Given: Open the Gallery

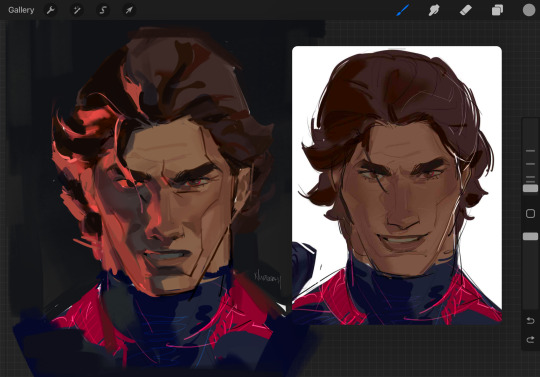Looking at the screenshot, I should pos(21,10).
